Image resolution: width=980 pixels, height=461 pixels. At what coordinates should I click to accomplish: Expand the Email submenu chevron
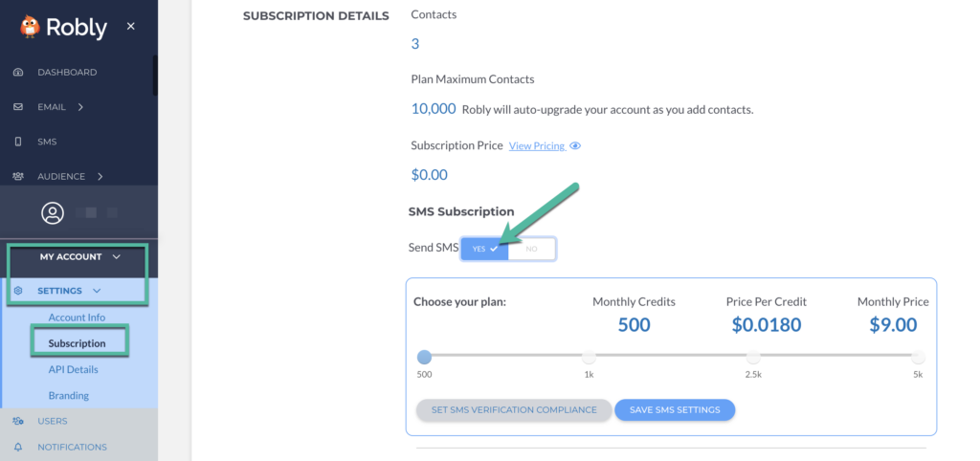[x=80, y=107]
